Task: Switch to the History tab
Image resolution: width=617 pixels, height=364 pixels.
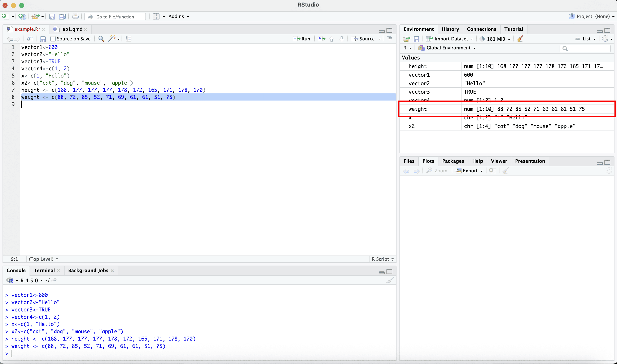Action: 450,29
